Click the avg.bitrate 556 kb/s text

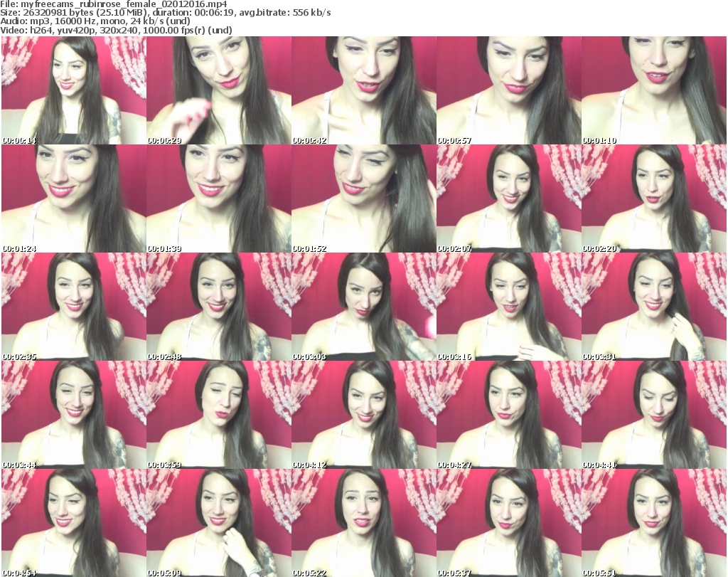click(286, 13)
